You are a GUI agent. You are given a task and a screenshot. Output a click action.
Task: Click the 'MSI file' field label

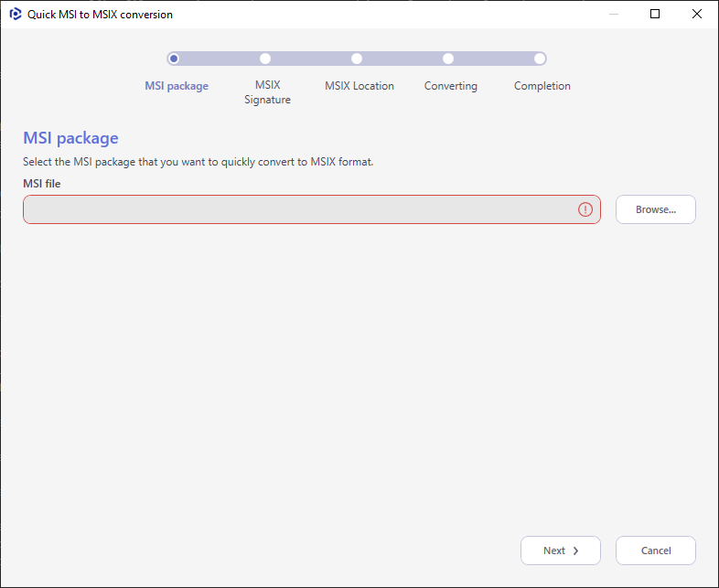point(42,183)
